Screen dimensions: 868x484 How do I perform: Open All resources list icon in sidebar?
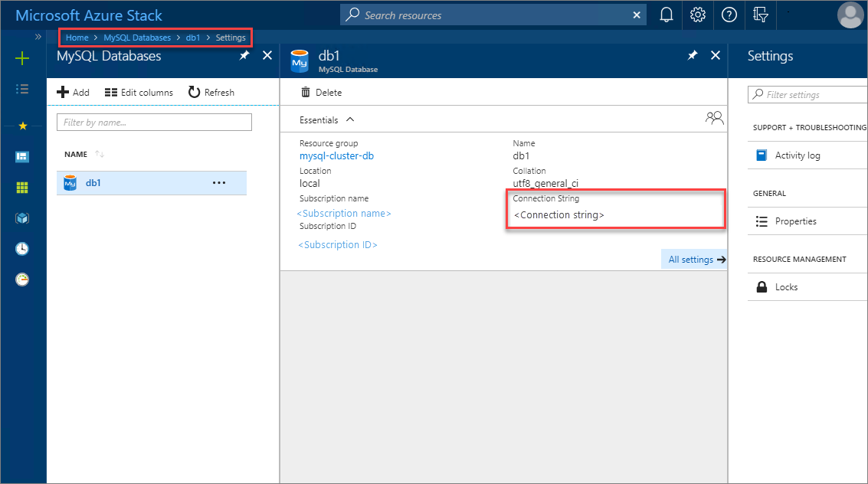point(22,89)
